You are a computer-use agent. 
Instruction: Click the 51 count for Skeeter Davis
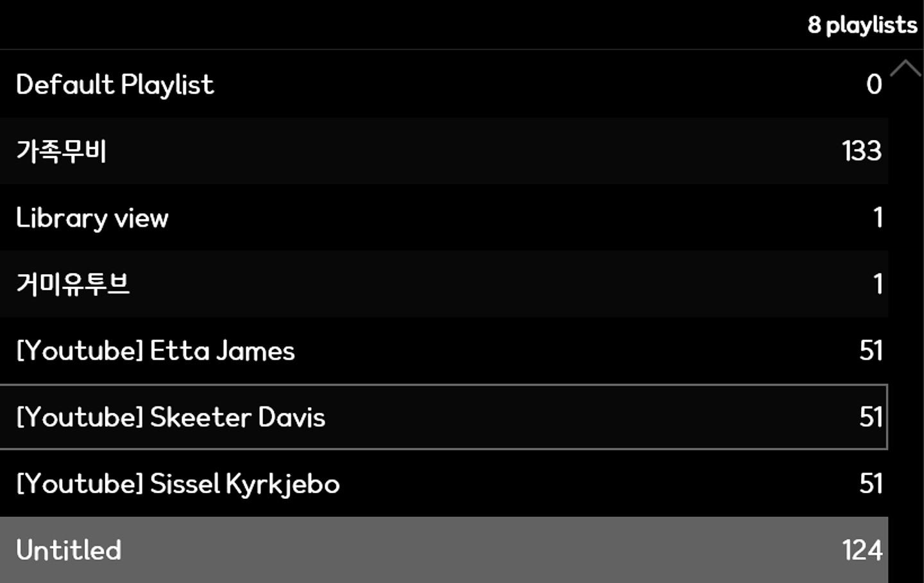(x=871, y=417)
